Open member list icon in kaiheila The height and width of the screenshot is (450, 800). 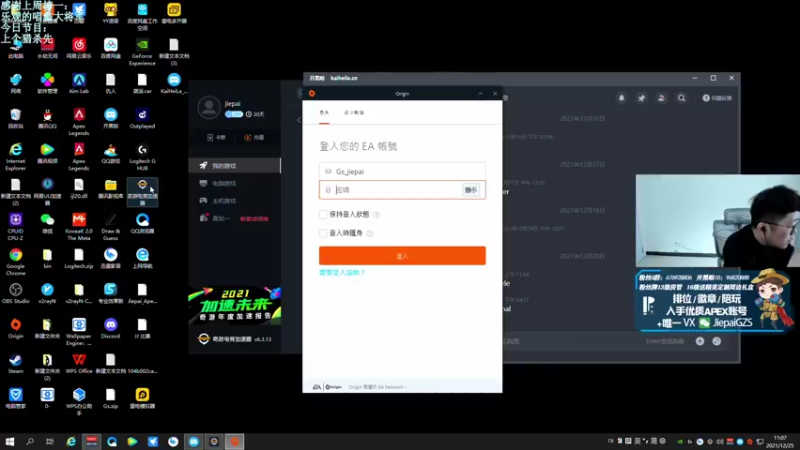click(661, 98)
